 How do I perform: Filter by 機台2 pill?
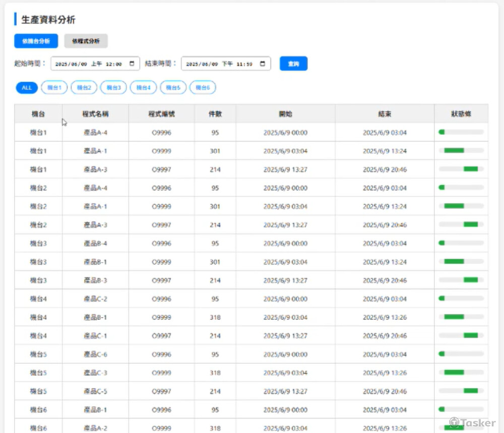(84, 88)
